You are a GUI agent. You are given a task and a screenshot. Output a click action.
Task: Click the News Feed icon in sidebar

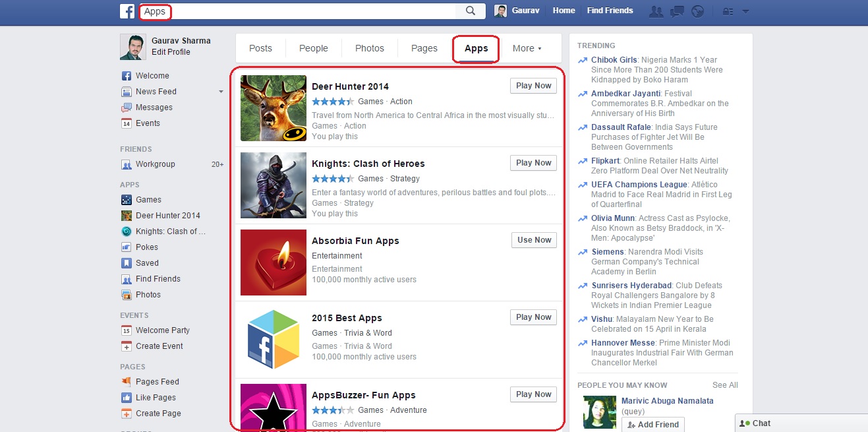point(127,92)
